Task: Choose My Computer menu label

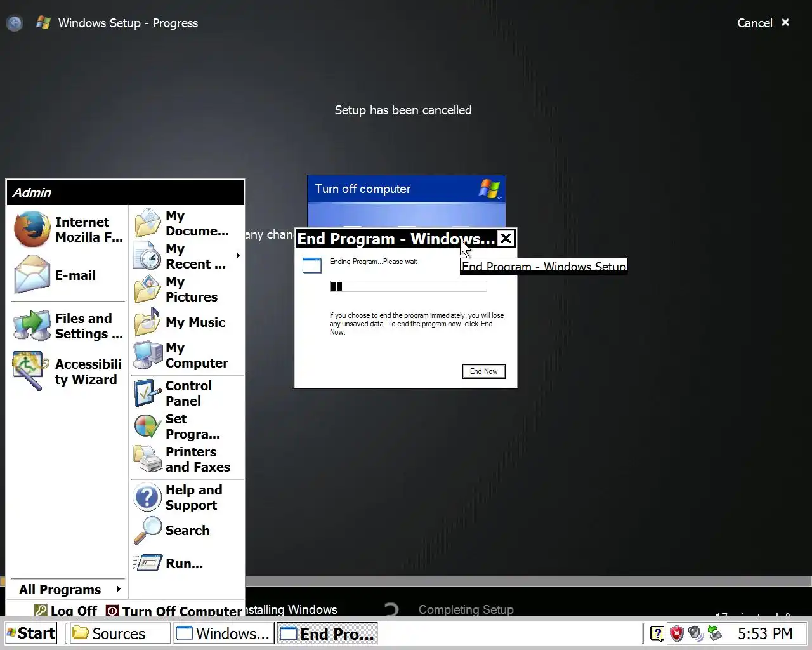Action: click(x=197, y=355)
